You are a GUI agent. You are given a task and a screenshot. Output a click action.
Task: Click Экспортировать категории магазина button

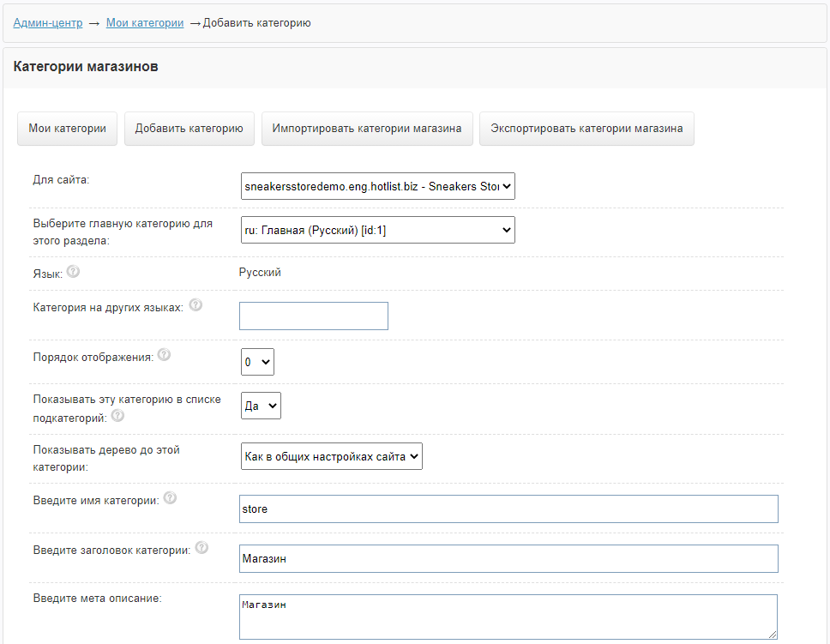point(586,129)
